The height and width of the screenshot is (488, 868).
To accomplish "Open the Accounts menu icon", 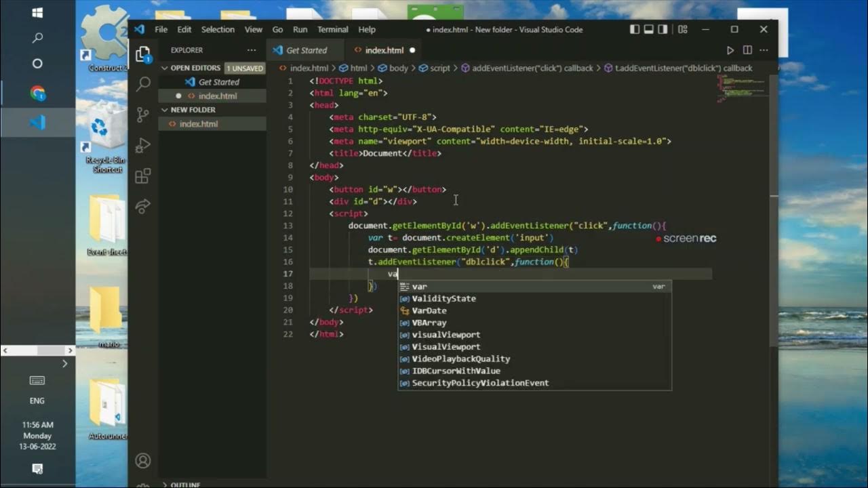I will (x=143, y=461).
